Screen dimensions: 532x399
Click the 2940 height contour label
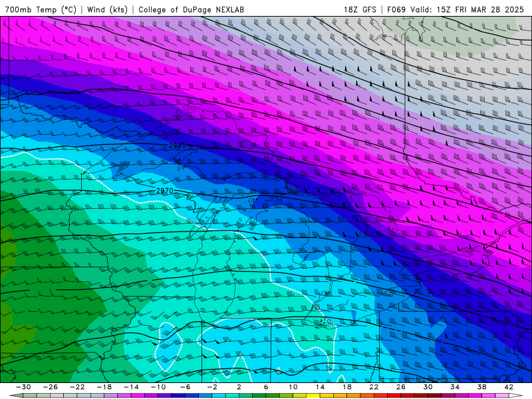178,145
